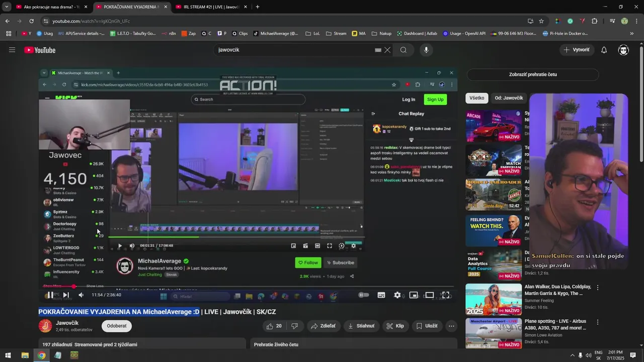Open the tab search dropdown arrow
Image resolution: width=644 pixels, height=362 pixels.
(7, 7)
